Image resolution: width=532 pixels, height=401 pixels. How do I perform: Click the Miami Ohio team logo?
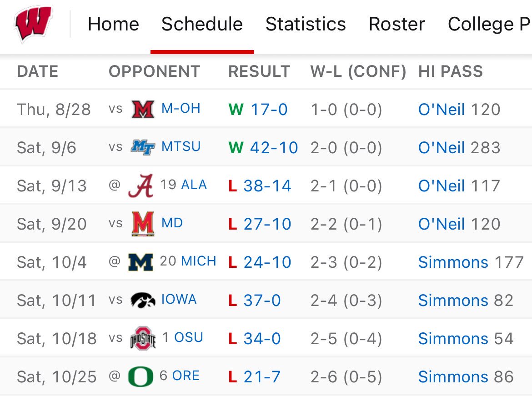coord(143,110)
